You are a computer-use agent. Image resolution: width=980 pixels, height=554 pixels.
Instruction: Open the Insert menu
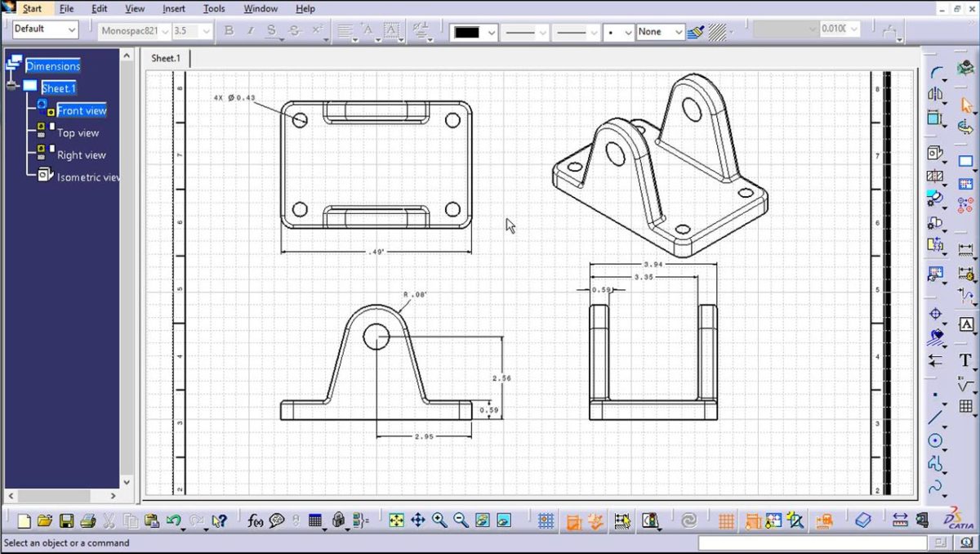point(174,8)
